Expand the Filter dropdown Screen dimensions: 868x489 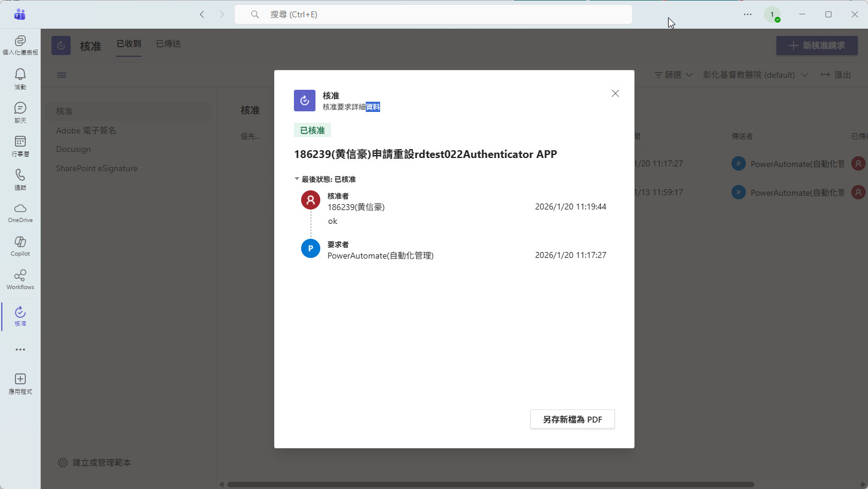pyautogui.click(x=673, y=75)
